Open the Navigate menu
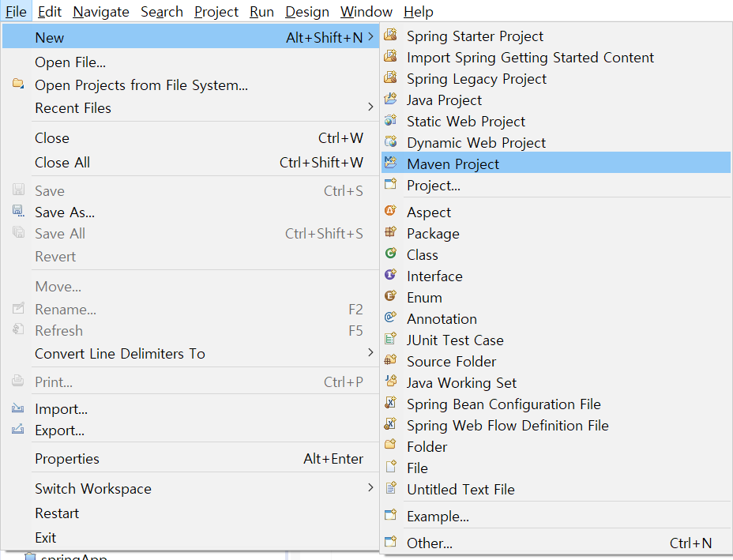The image size is (733, 560). (101, 11)
